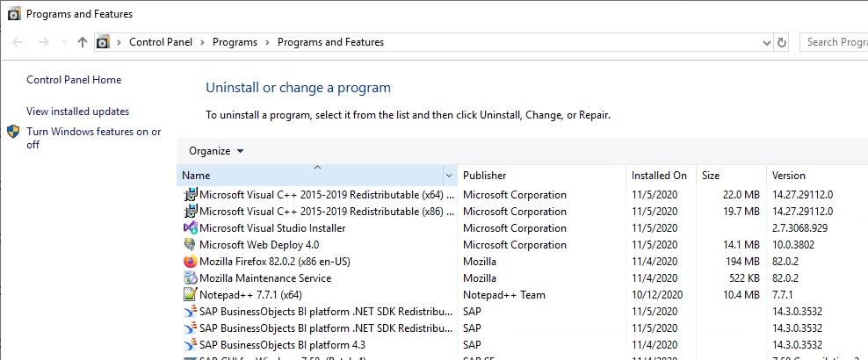Click the Visual C++ Redistributable (x64) icon
868x360 pixels.
(190, 195)
